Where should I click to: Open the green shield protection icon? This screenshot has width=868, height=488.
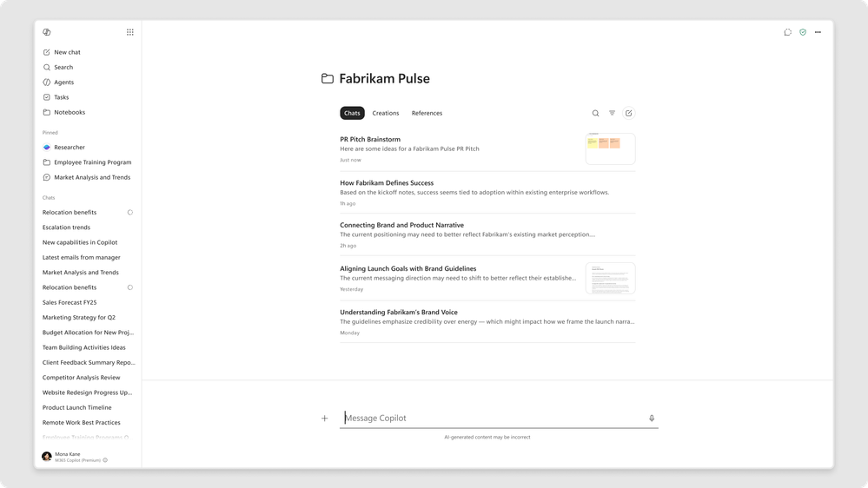coord(803,32)
